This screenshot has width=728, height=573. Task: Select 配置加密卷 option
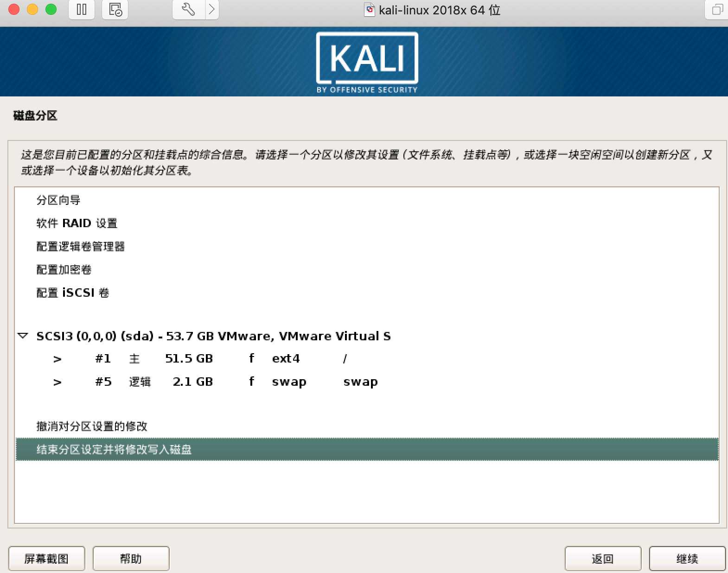coord(64,270)
